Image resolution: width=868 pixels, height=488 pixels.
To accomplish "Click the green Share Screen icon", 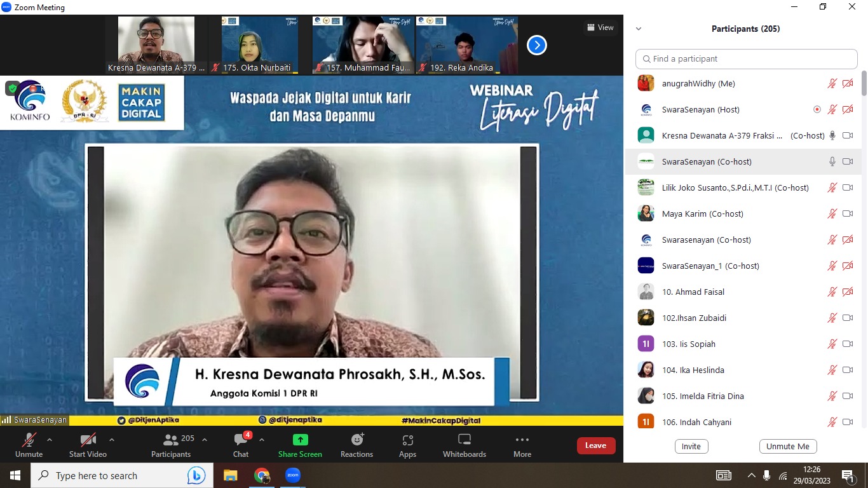I will pyautogui.click(x=300, y=440).
